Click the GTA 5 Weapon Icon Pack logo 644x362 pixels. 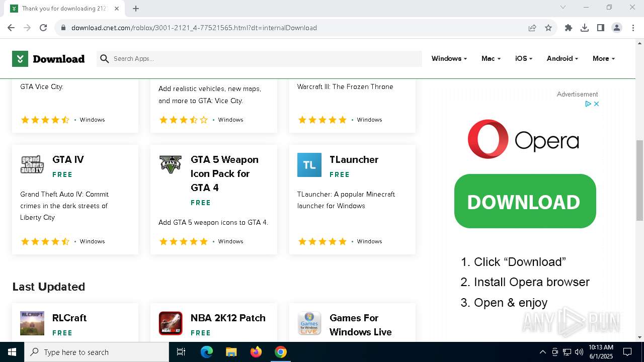[x=171, y=164]
